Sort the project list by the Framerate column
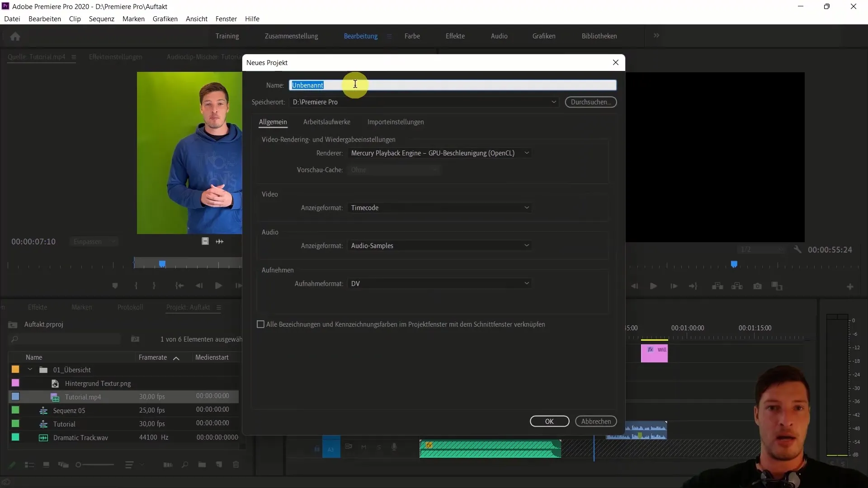Screen dimensions: 868x488 (x=153, y=357)
